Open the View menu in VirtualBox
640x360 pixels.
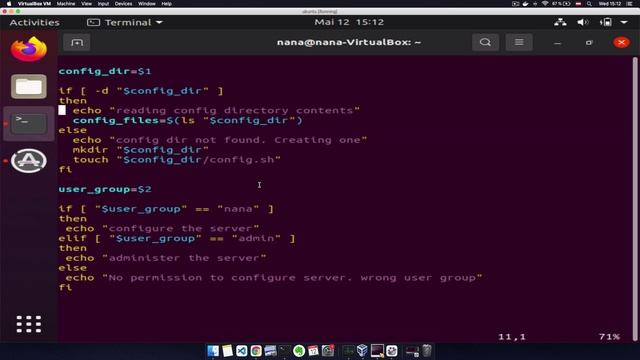point(87,4)
